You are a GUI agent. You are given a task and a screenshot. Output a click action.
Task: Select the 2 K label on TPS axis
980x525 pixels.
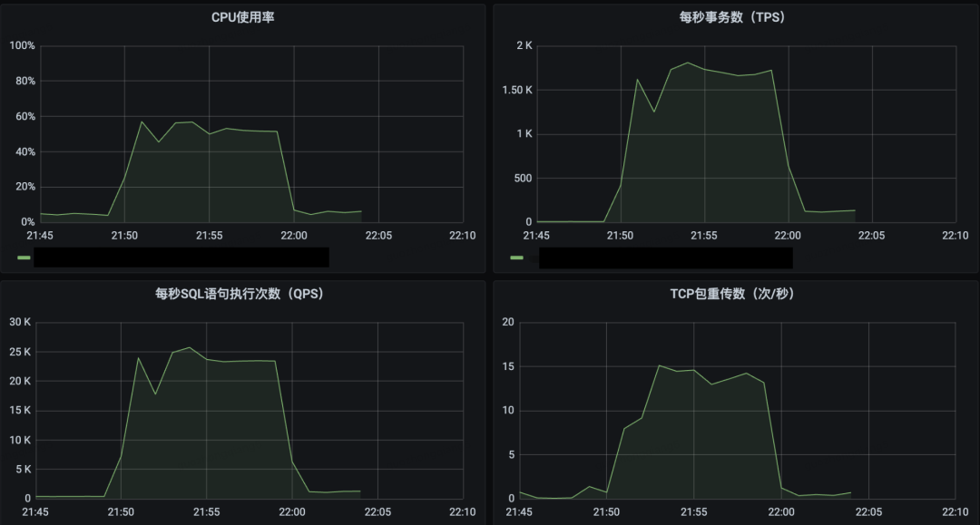[x=524, y=45]
